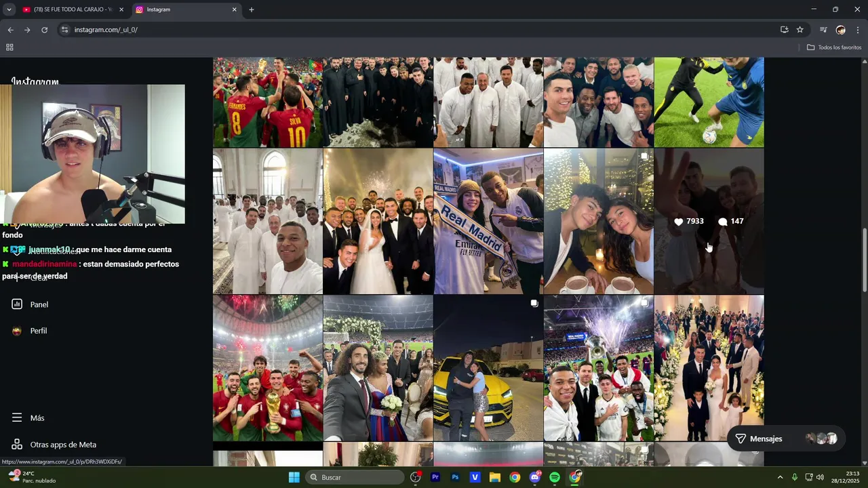Select the Instagram browser tab

(x=186, y=9)
